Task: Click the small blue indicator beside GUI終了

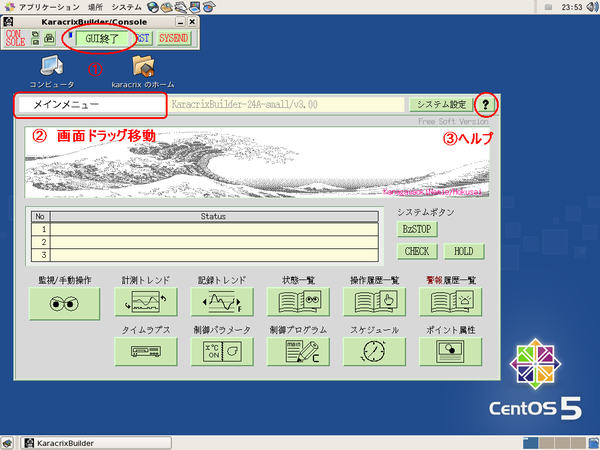Action: (x=70, y=35)
